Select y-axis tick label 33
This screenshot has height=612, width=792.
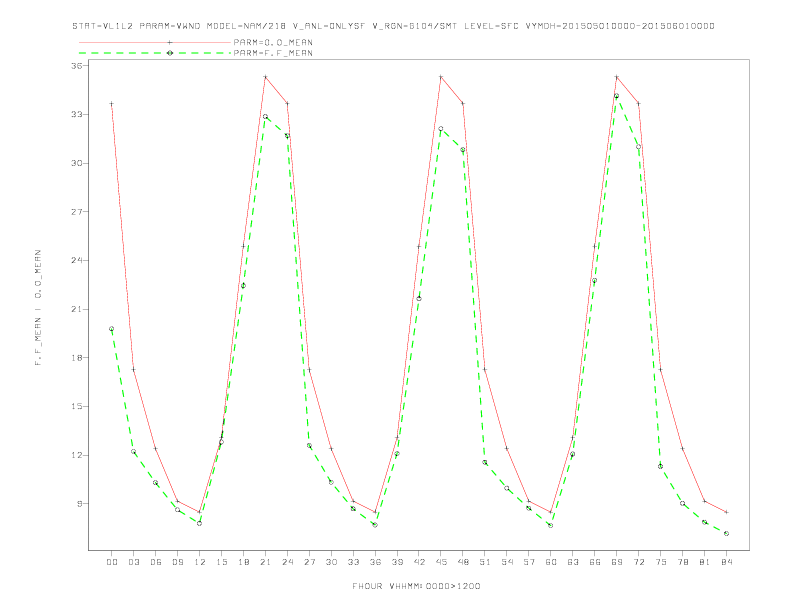77,115
